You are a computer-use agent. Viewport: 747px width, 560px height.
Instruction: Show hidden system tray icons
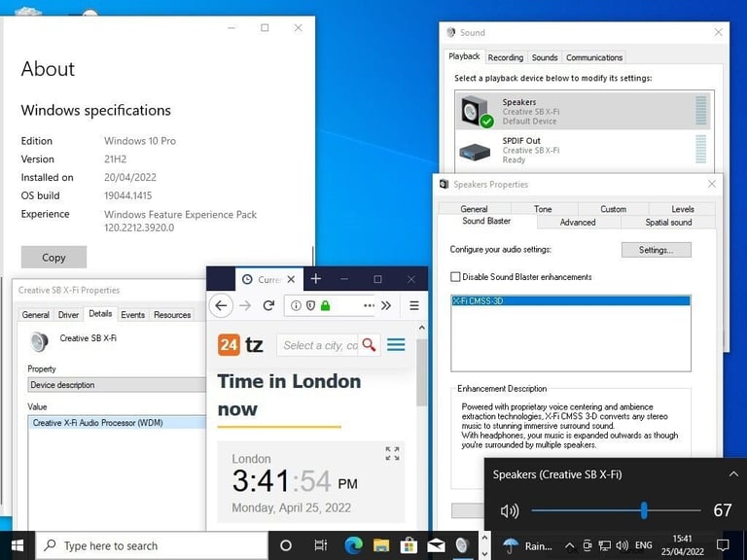coord(570,546)
